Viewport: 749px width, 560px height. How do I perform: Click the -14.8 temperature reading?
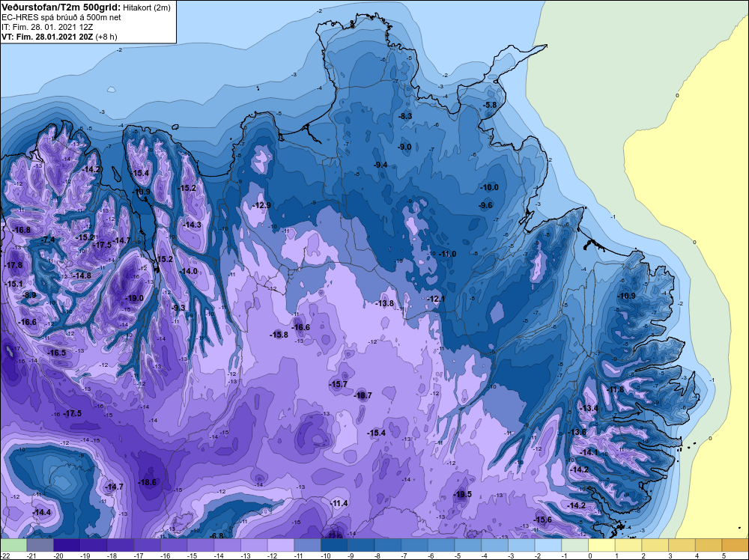tap(82, 276)
